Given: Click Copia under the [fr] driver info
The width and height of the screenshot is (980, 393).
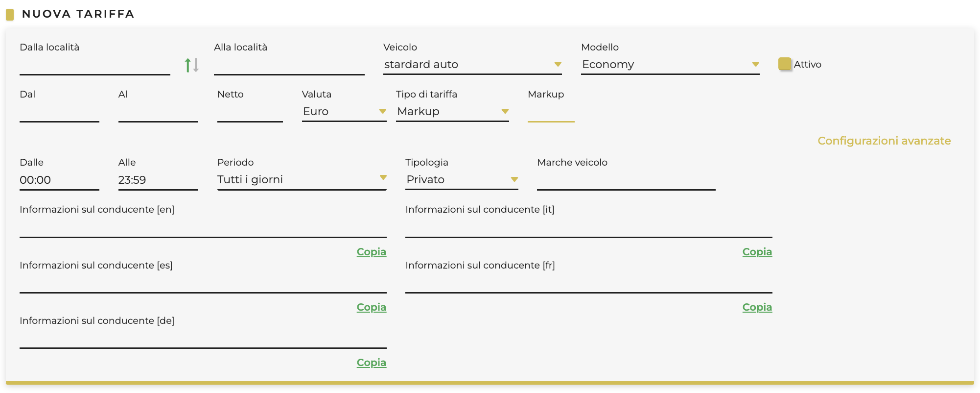Looking at the screenshot, I should pos(757,307).
